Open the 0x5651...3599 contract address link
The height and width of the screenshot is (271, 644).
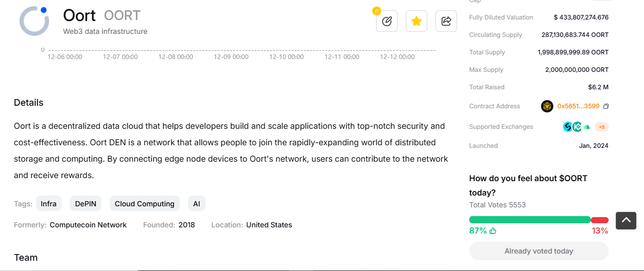pos(578,106)
